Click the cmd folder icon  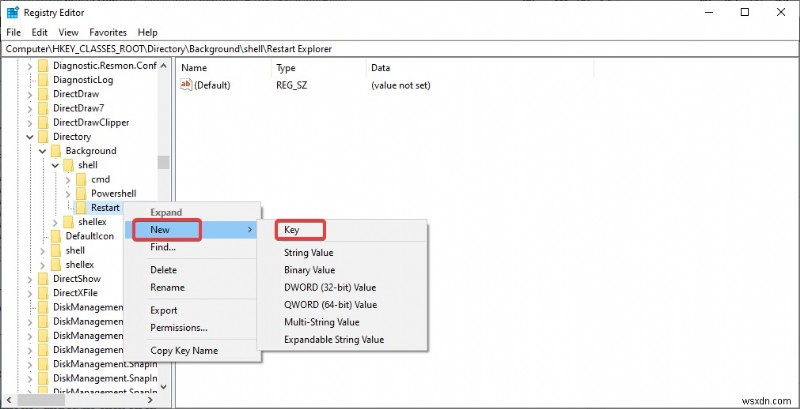(81, 180)
